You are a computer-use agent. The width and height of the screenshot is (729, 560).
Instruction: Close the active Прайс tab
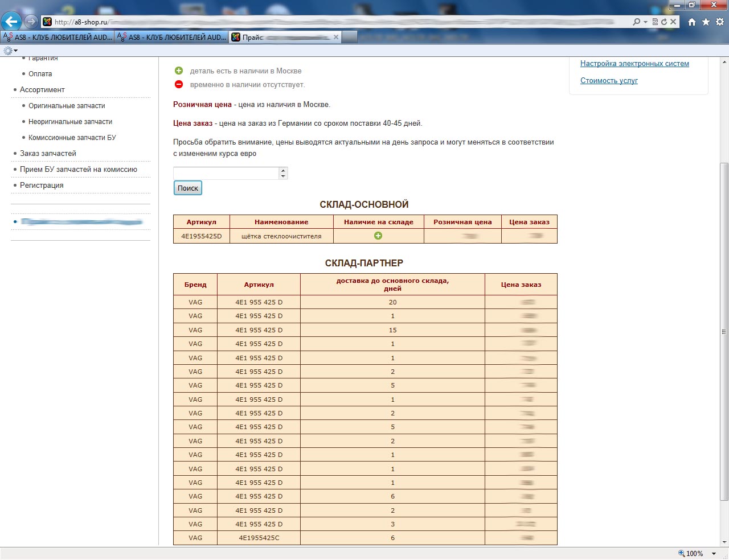pyautogui.click(x=336, y=37)
